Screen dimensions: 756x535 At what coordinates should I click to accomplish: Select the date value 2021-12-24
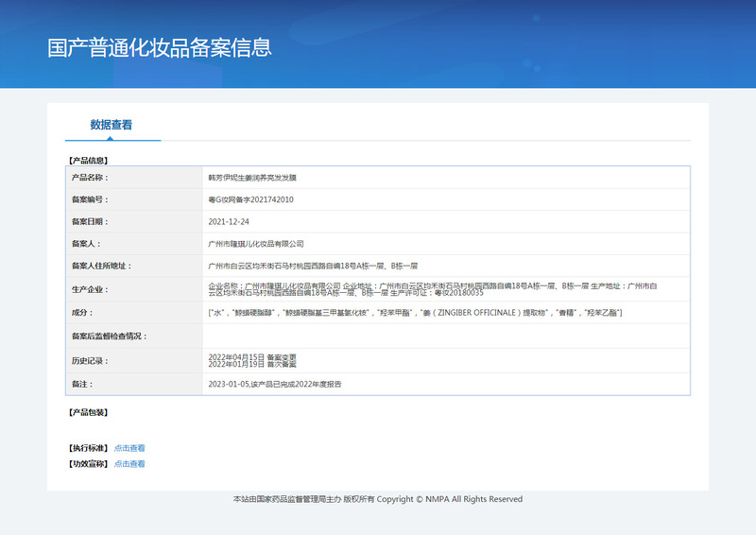[229, 222]
